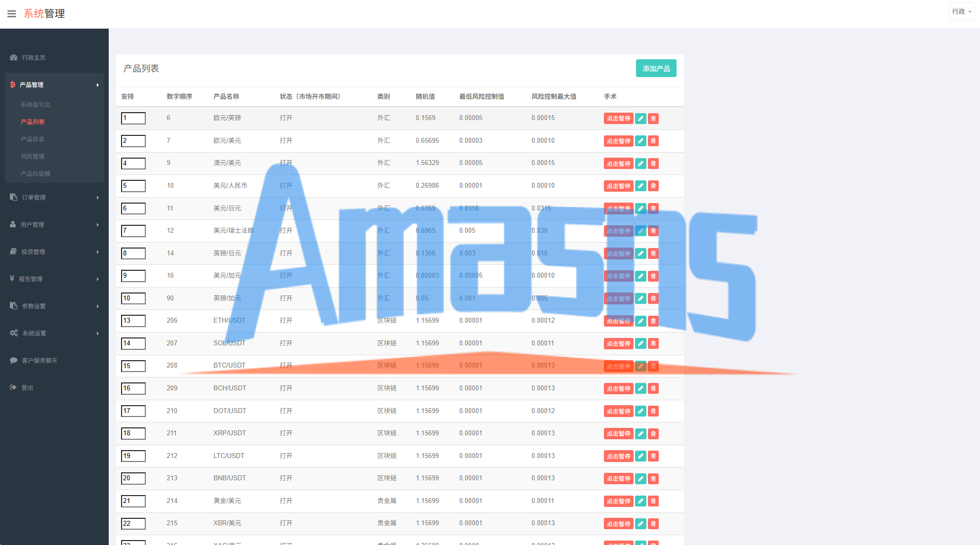980x545 pixels.
Task: Edit the 黄金/美元 product with pencil icon
Action: click(640, 501)
